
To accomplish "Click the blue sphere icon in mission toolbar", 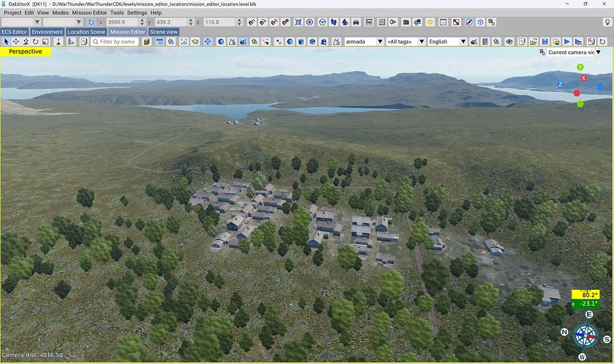I will click(x=221, y=42).
